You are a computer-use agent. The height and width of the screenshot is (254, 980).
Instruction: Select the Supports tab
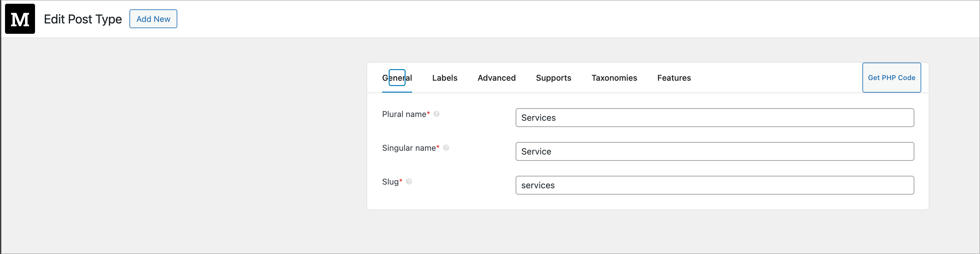[x=553, y=78]
